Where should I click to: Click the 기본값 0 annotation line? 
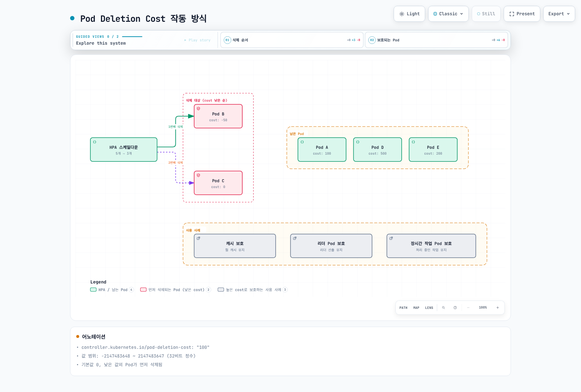(x=122, y=365)
